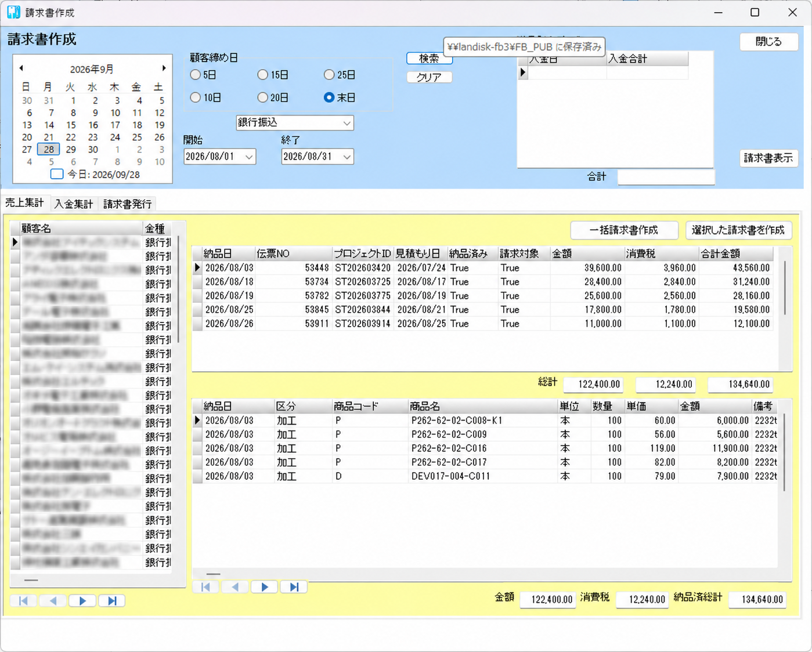Switch to the 請求書発行 tab
This screenshot has height=652, width=812.
click(x=128, y=204)
